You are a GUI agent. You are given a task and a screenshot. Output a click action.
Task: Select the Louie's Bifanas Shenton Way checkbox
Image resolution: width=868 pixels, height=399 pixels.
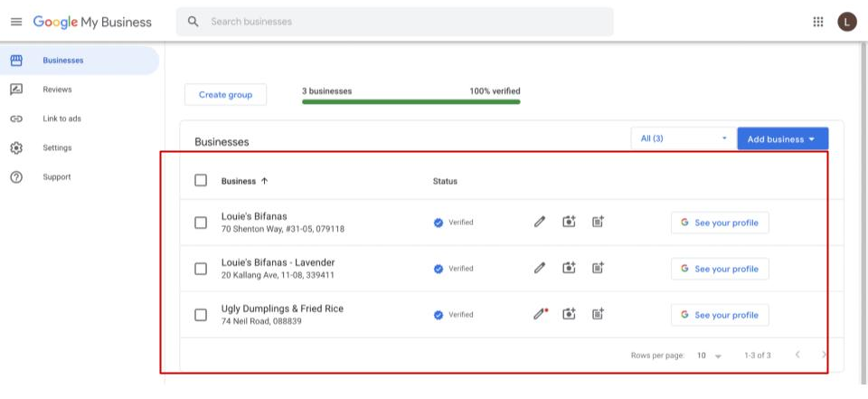(x=201, y=223)
